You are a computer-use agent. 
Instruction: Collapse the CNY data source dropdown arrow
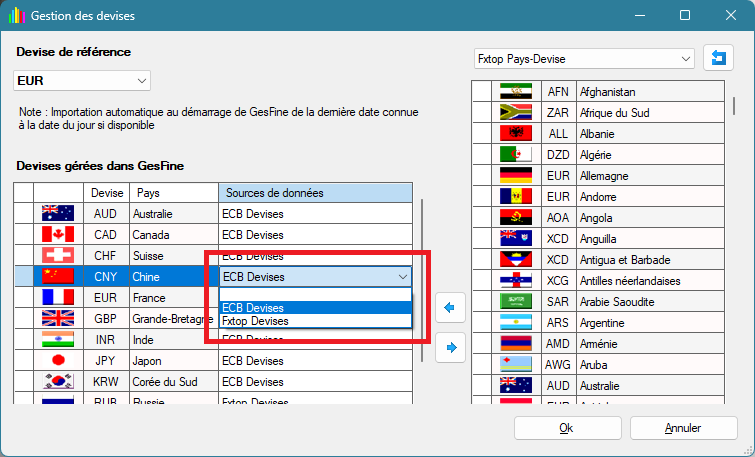(402, 277)
